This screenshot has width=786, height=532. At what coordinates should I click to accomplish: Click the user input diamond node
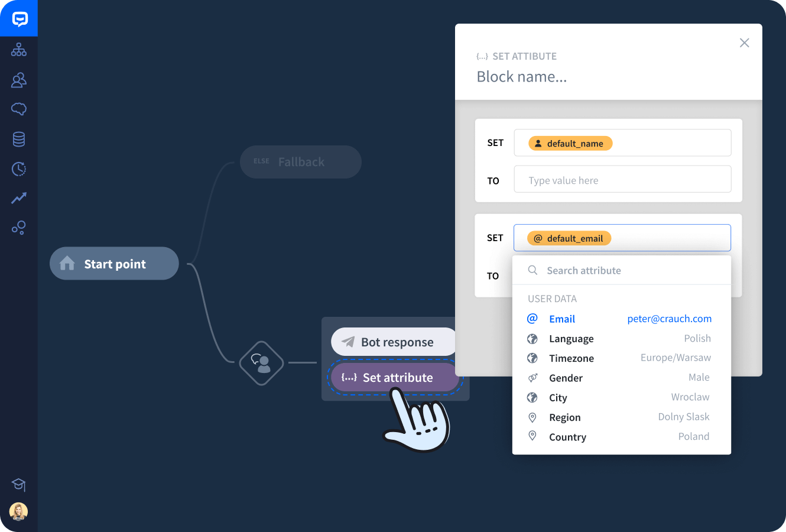tap(261, 363)
